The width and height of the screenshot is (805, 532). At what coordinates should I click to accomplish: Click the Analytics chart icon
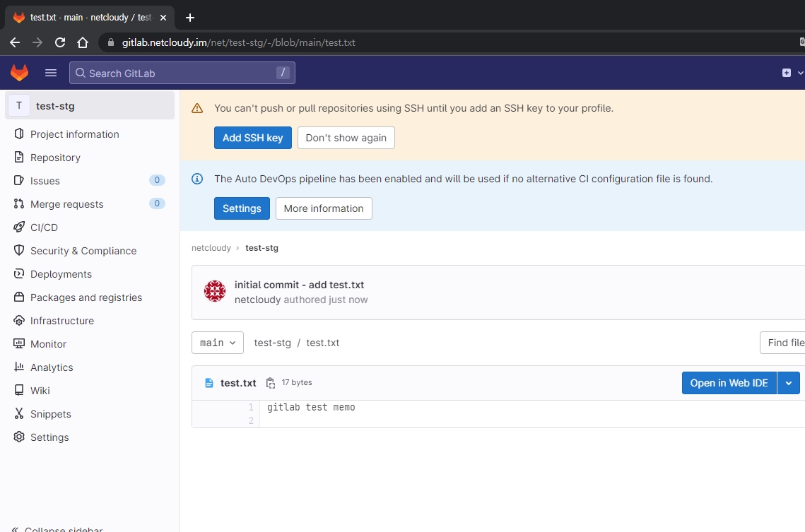pos(19,367)
